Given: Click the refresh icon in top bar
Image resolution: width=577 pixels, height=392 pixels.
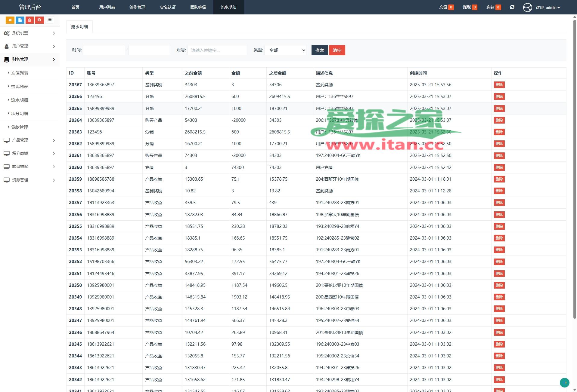Looking at the screenshot, I should tap(512, 7).
